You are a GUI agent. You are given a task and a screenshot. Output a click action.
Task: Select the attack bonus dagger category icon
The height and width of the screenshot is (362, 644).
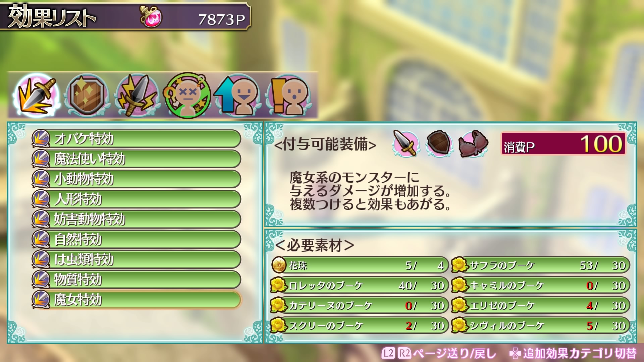tap(37, 96)
